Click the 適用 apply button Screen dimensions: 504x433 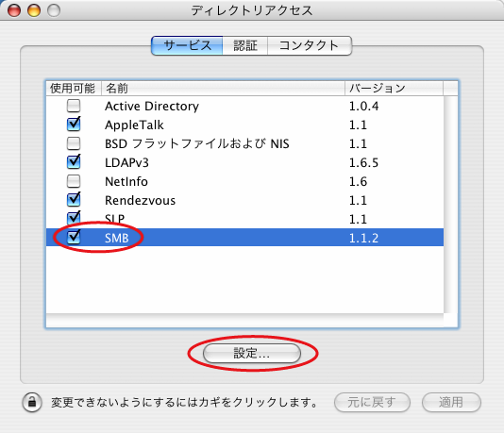[x=451, y=402]
